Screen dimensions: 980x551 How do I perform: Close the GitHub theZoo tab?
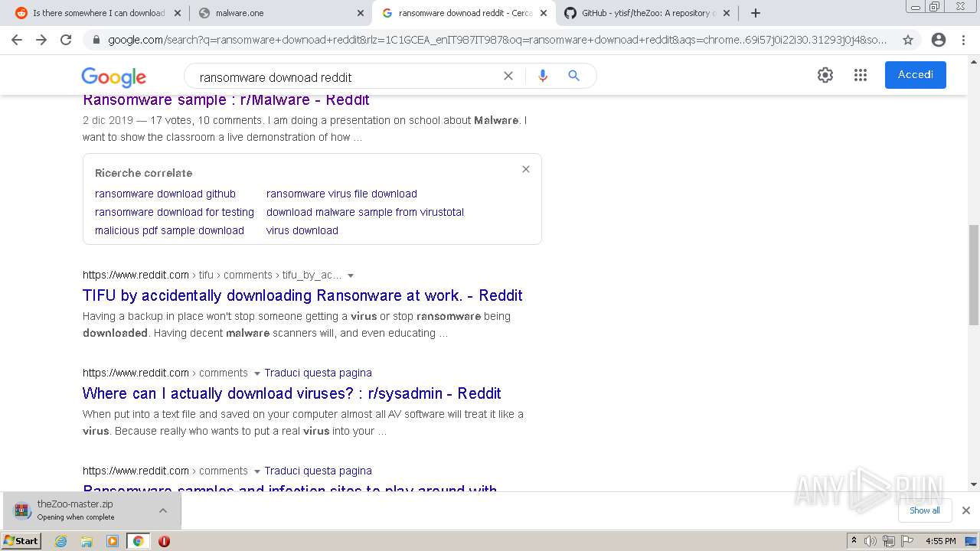(x=727, y=13)
